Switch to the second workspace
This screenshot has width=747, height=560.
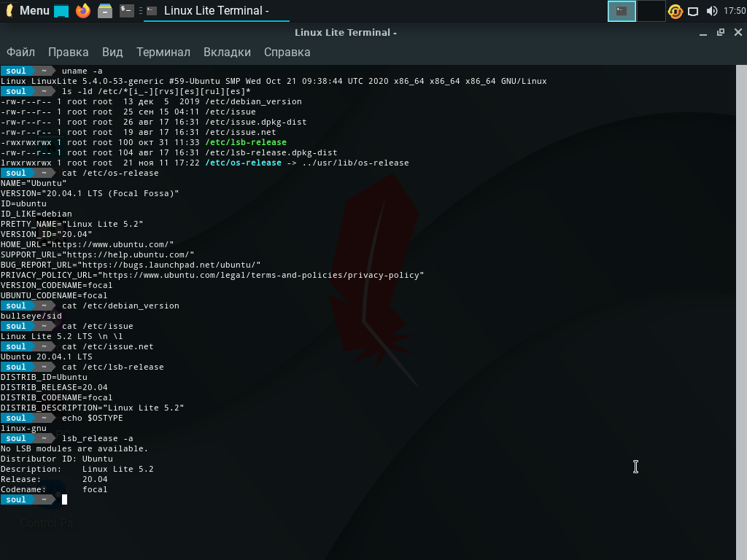pyautogui.click(x=651, y=11)
